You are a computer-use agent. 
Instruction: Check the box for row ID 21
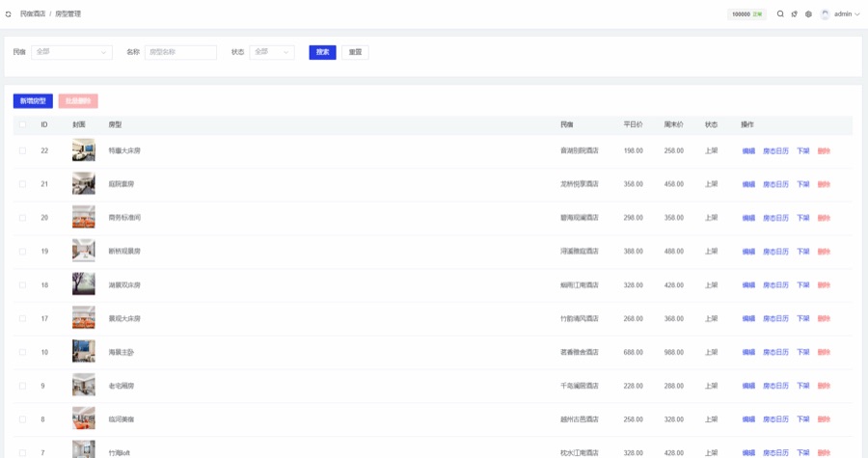[22, 184]
